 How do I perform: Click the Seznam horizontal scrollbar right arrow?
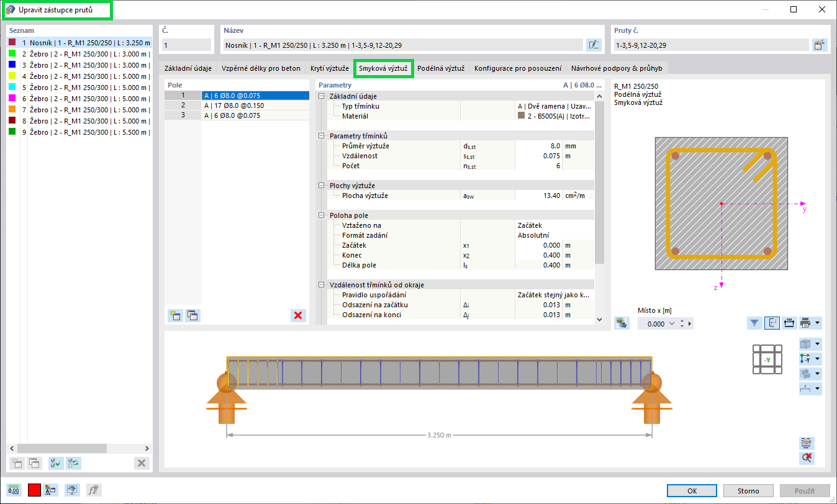tap(147, 448)
